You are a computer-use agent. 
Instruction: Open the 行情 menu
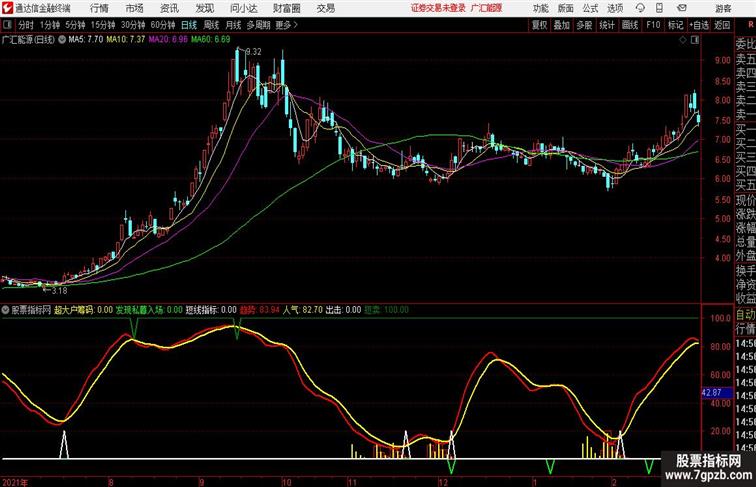99,8
